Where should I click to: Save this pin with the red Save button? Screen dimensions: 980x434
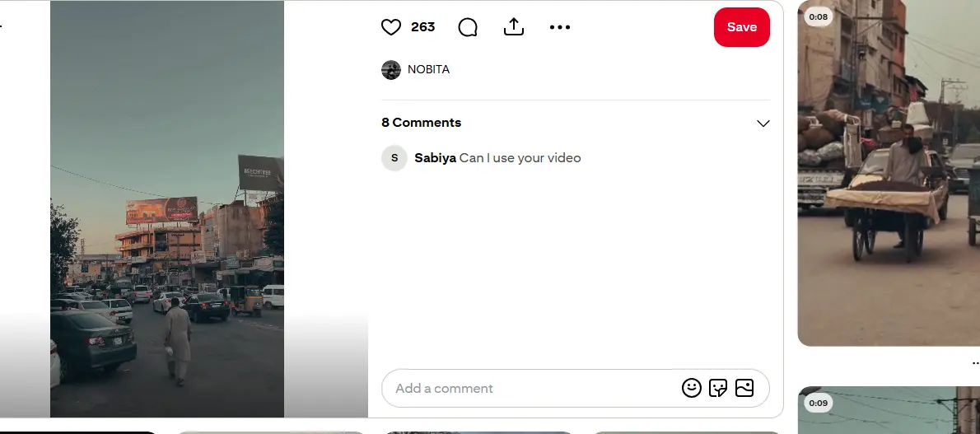tap(742, 27)
